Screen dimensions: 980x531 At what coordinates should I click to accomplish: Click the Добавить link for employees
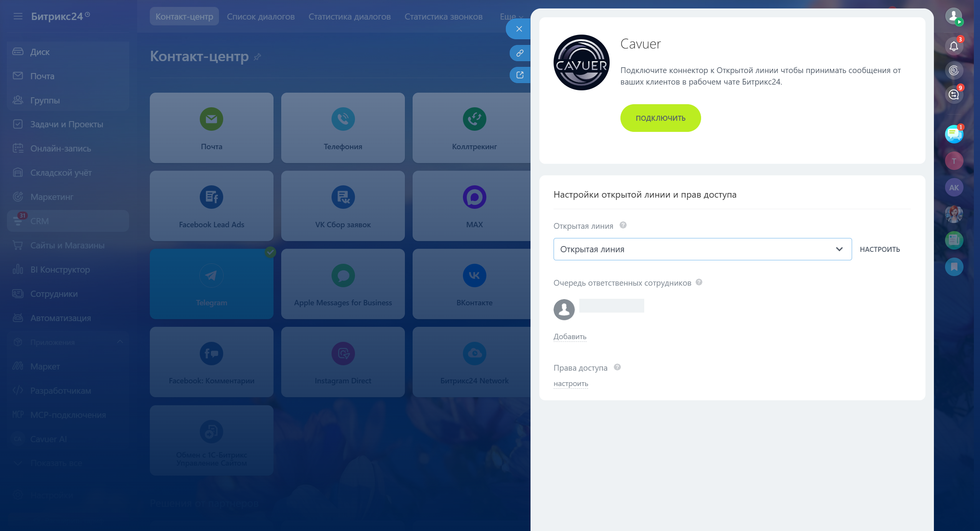point(570,336)
